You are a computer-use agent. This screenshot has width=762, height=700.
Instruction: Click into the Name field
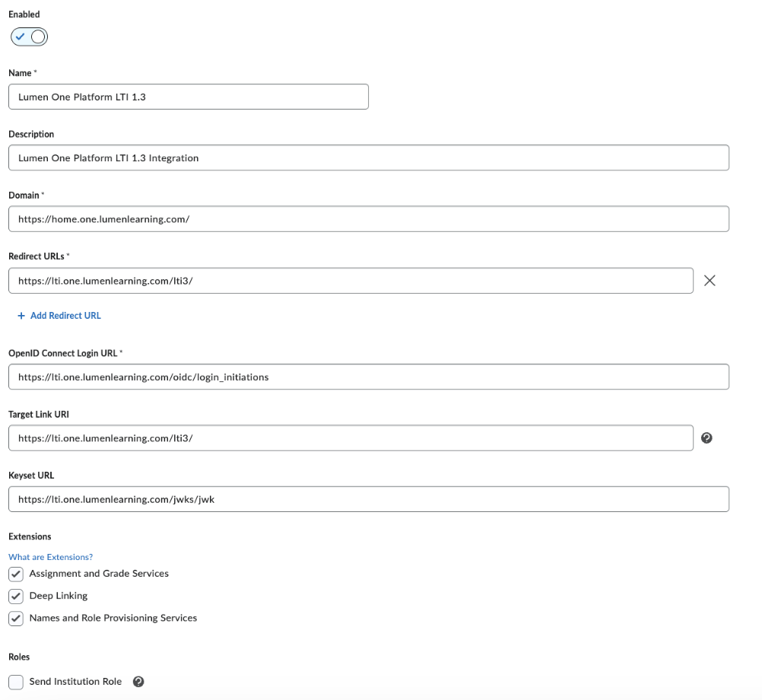tap(189, 97)
